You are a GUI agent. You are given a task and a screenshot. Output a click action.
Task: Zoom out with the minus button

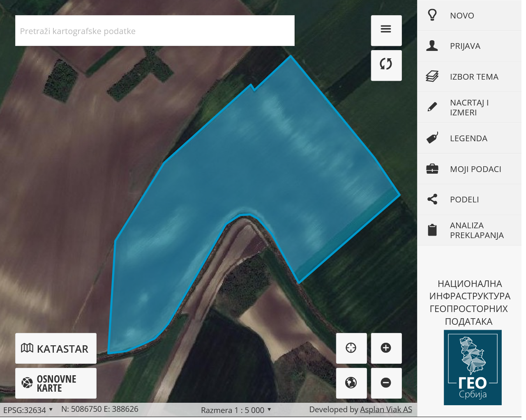[x=386, y=383]
